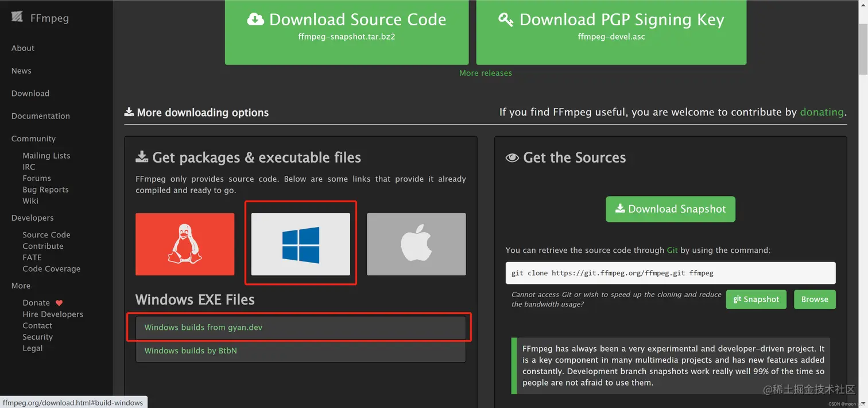Open About in the sidebar

(x=23, y=48)
